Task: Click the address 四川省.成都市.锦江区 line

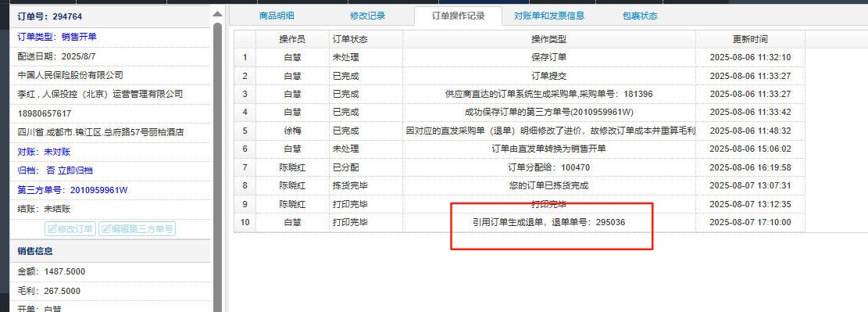Action: pyautogui.click(x=101, y=132)
